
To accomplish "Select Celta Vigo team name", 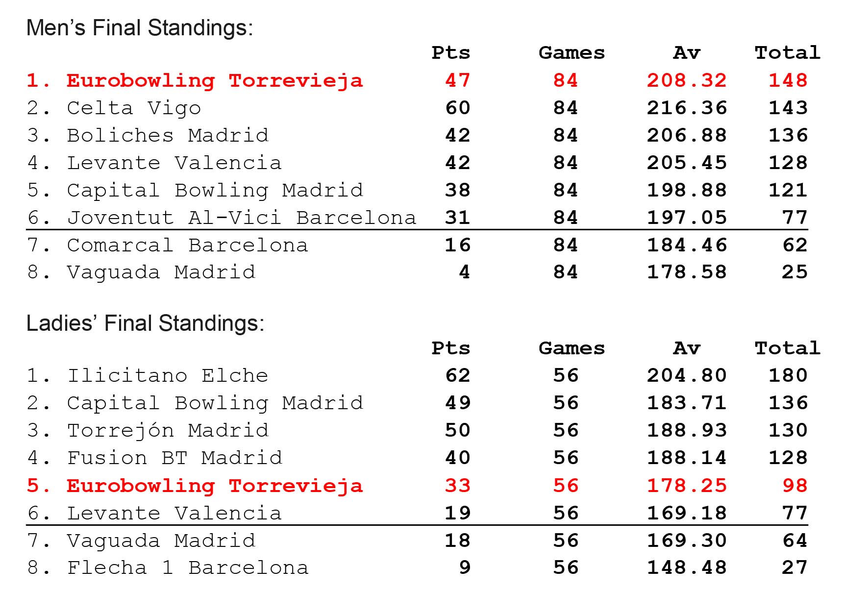I will tap(134, 108).
